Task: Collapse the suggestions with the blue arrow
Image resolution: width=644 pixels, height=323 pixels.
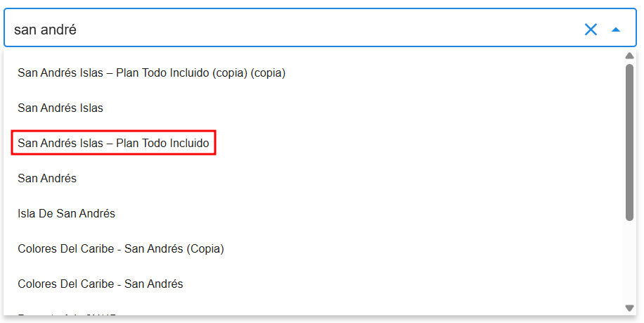Action: coord(616,30)
